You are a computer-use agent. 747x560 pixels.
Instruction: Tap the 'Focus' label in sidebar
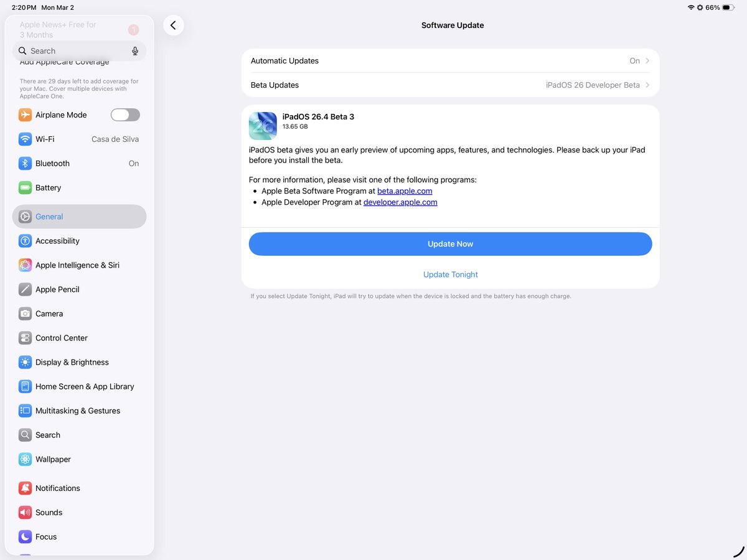coord(46,537)
